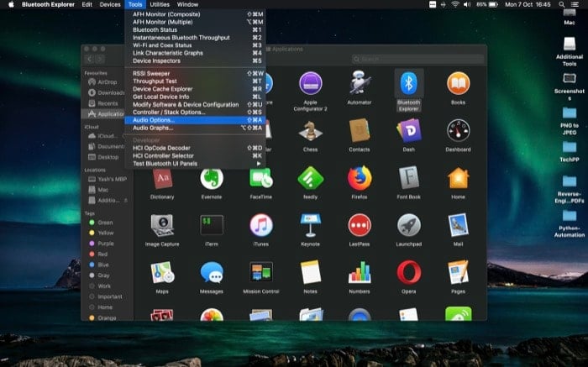Choose AFH Monitor (Composite) menu item
The width and height of the screenshot is (588, 367).
pyautogui.click(x=195, y=14)
